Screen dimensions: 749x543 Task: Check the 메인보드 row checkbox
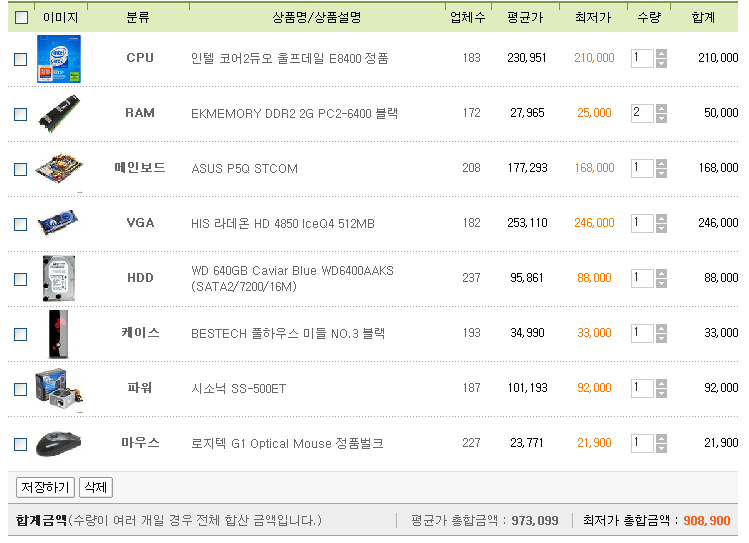point(21,170)
